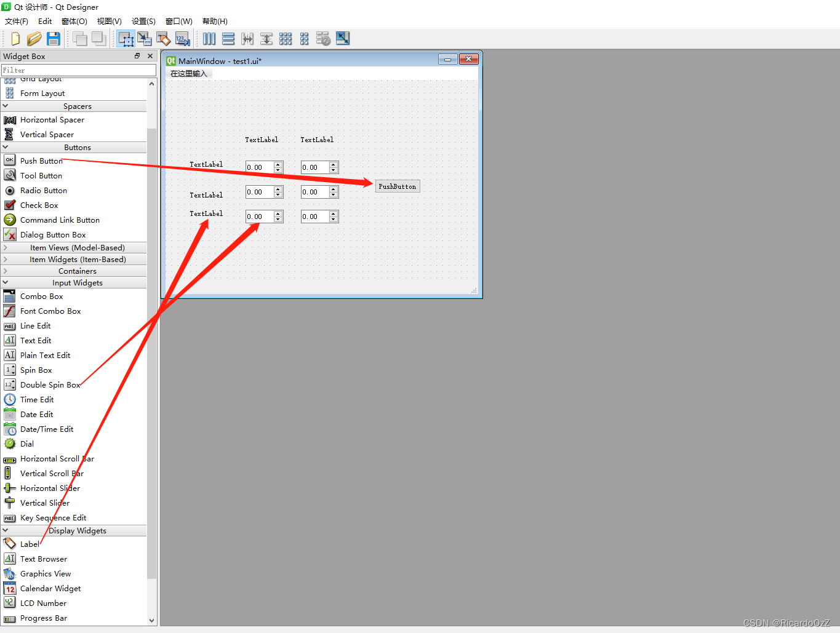Click the Bring to Front toolbar icon

(98, 39)
